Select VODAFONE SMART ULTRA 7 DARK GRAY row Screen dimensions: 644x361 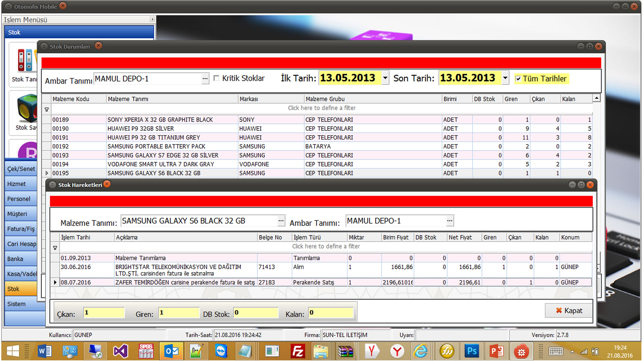(x=321, y=164)
